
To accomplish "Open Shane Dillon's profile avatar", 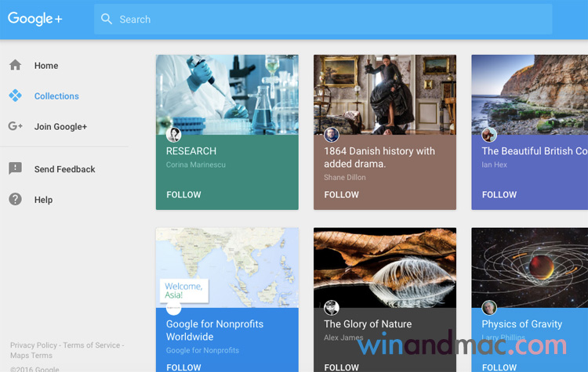I will [x=332, y=135].
